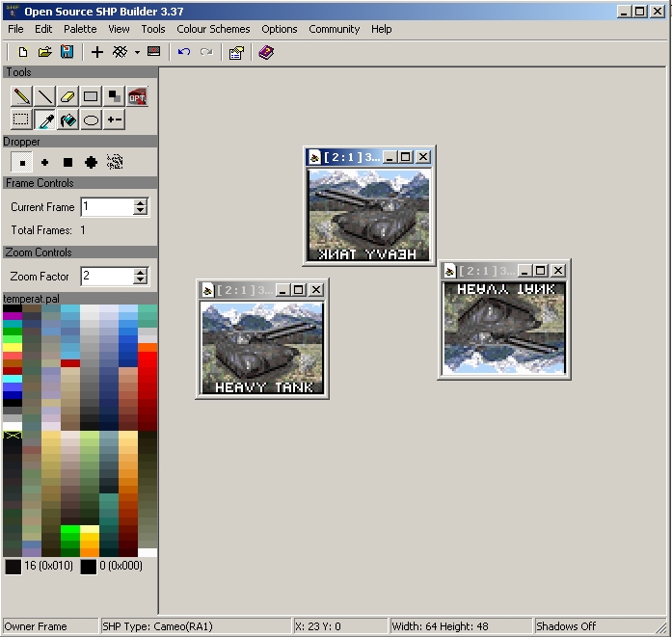Minimize the upside-down tank image window

click(x=524, y=271)
